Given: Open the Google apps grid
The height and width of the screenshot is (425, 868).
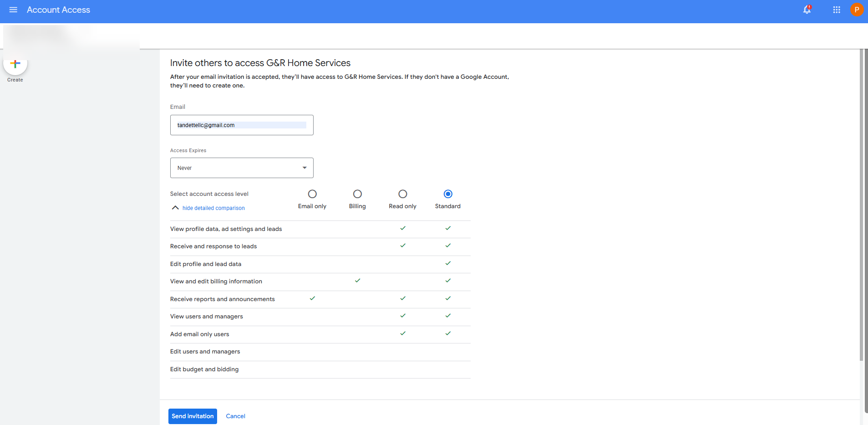Looking at the screenshot, I should [836, 10].
